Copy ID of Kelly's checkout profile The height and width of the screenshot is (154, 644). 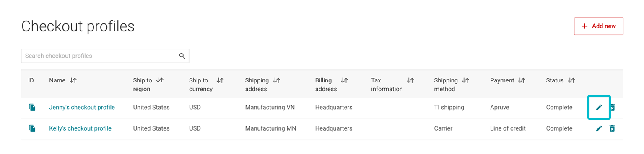click(32, 128)
